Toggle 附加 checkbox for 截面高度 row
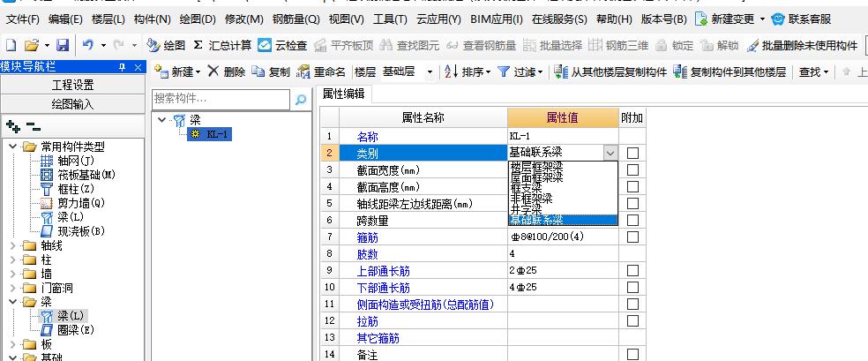The image size is (868, 361). click(x=632, y=186)
